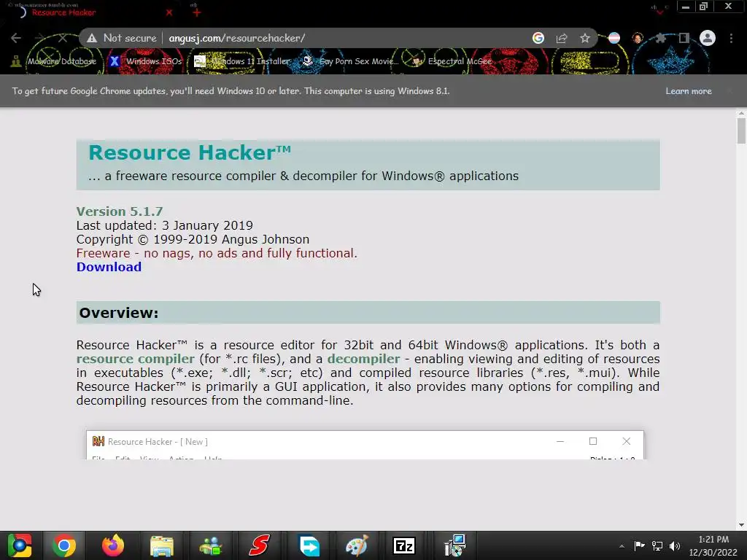Close the Resource Hacker tab
Viewport: 747px width, 560px height.
click(169, 12)
